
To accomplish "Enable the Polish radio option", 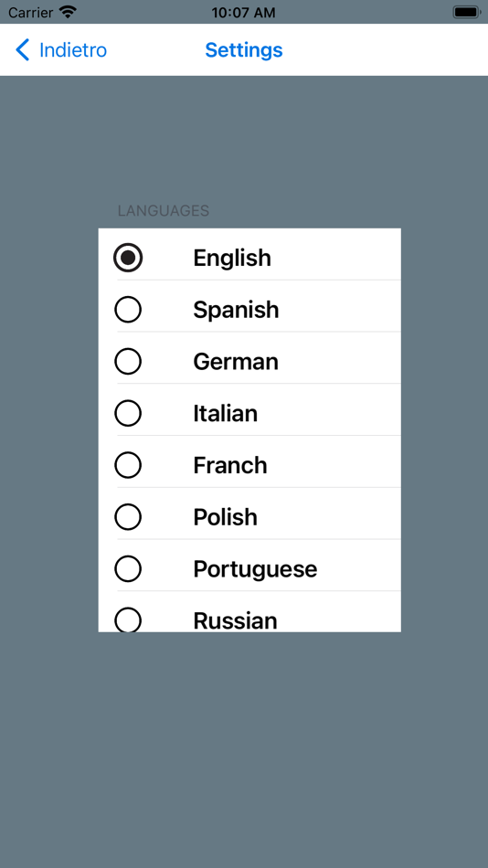I will [x=128, y=517].
